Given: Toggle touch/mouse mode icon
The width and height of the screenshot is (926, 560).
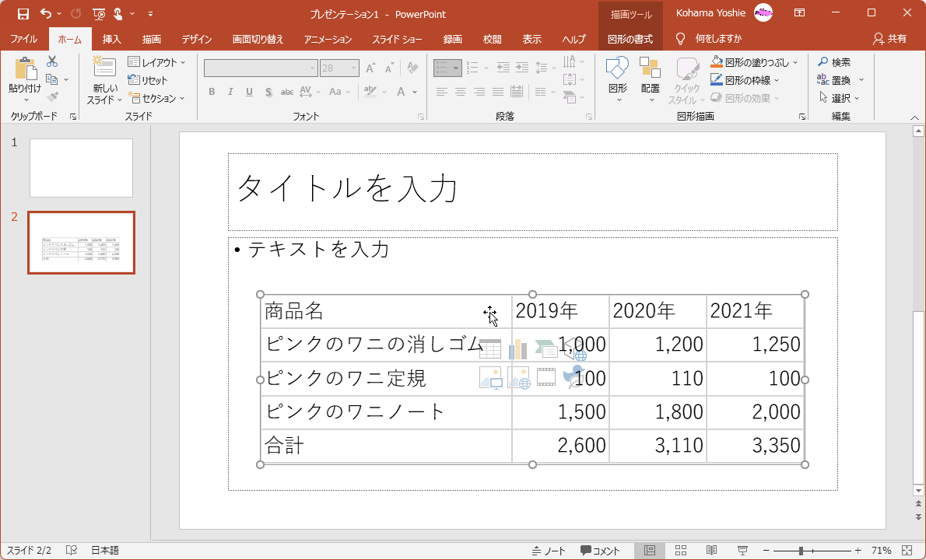Looking at the screenshot, I should (118, 13).
